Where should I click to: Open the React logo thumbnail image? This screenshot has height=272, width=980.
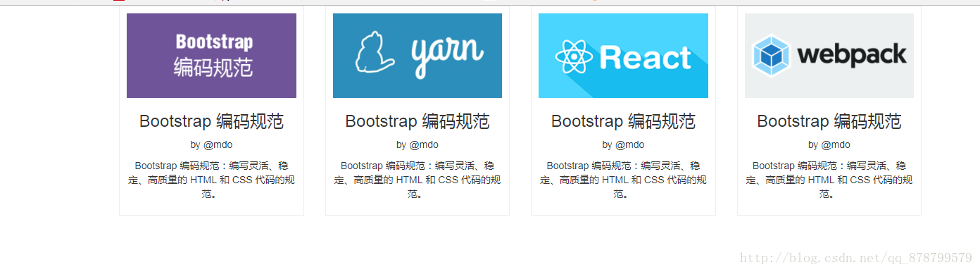(623, 56)
